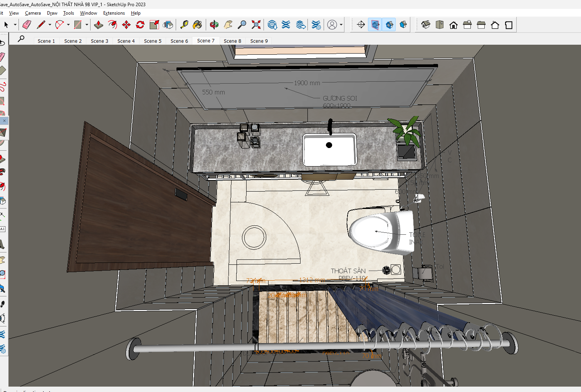581x392 pixels.
Task: Expand the account profile dropdown arrow
Action: [341, 25]
